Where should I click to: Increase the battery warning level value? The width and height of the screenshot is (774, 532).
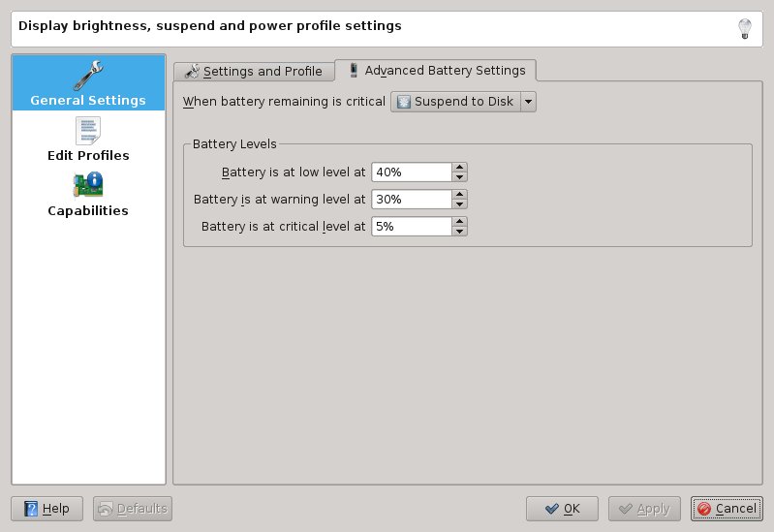pos(460,194)
